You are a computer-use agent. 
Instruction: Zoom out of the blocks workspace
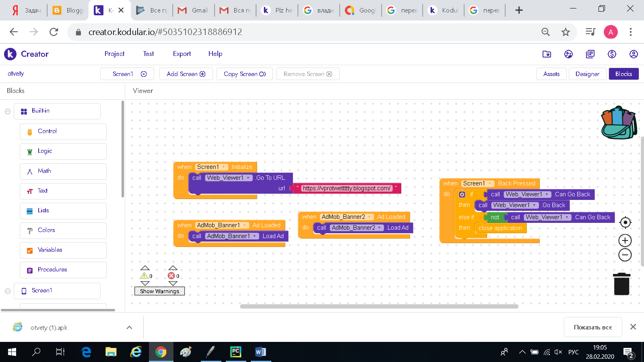pos(625,255)
